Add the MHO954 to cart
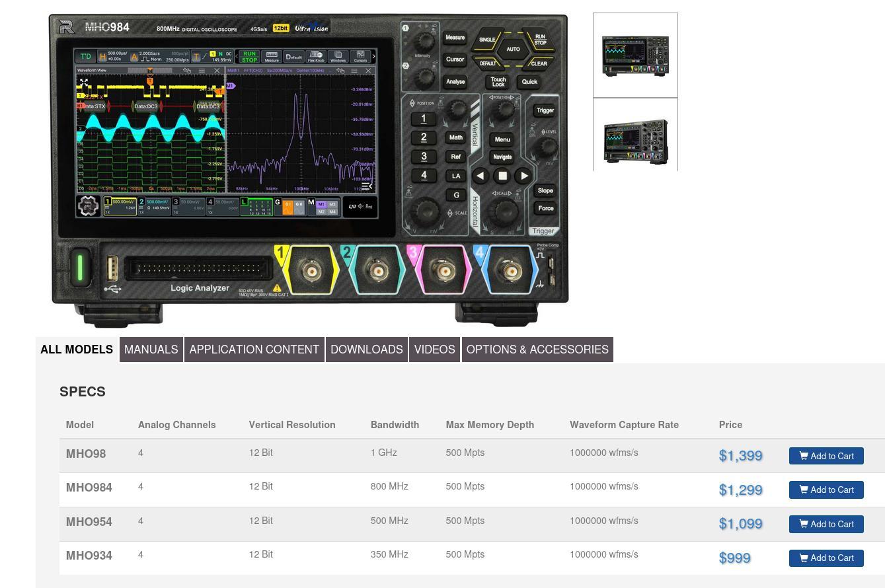The image size is (885, 588). click(x=826, y=524)
